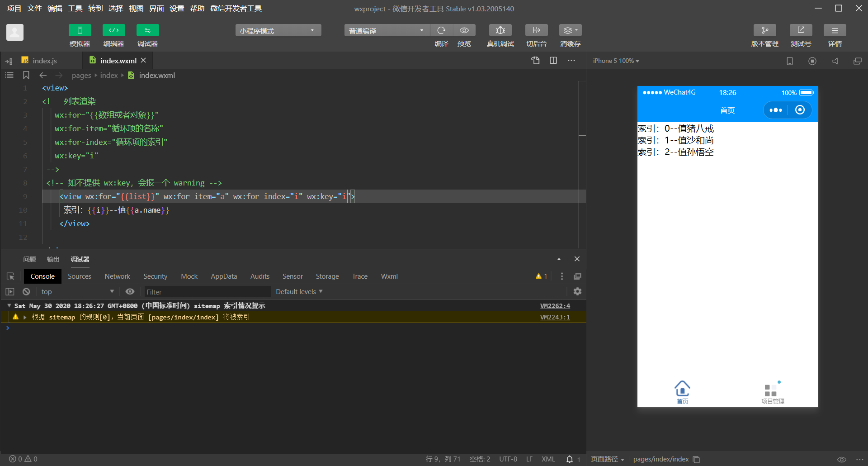The width and height of the screenshot is (868, 466).
Task: Click the warning count indicator
Action: pos(542,276)
